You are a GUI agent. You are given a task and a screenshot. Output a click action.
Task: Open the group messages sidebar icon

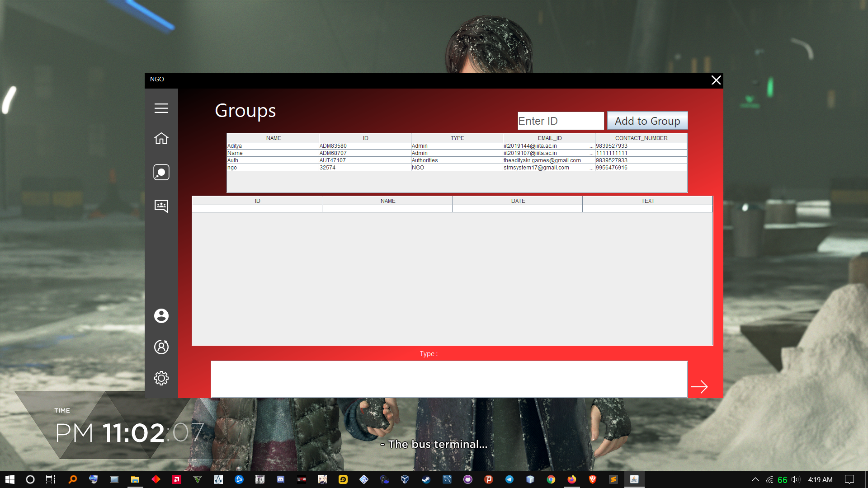pyautogui.click(x=161, y=206)
